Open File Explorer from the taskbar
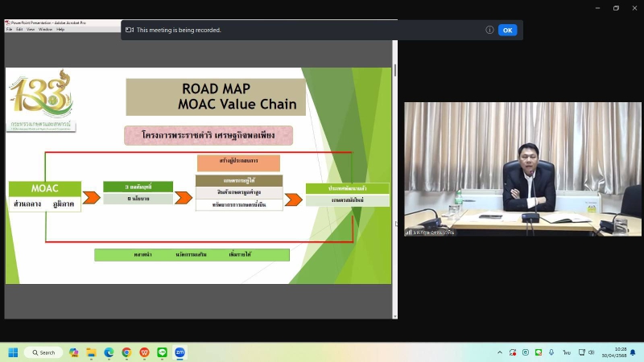Viewport: 644px width, 362px height. tap(91, 352)
